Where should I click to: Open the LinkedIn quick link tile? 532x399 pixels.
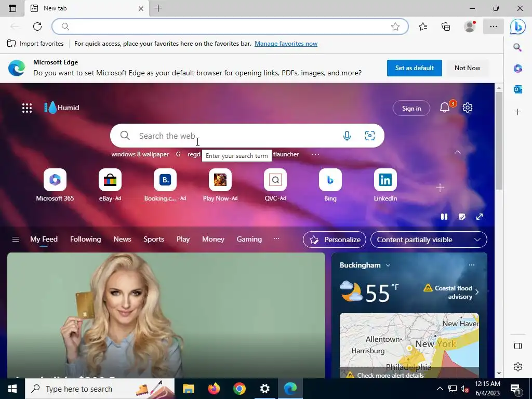(385, 185)
